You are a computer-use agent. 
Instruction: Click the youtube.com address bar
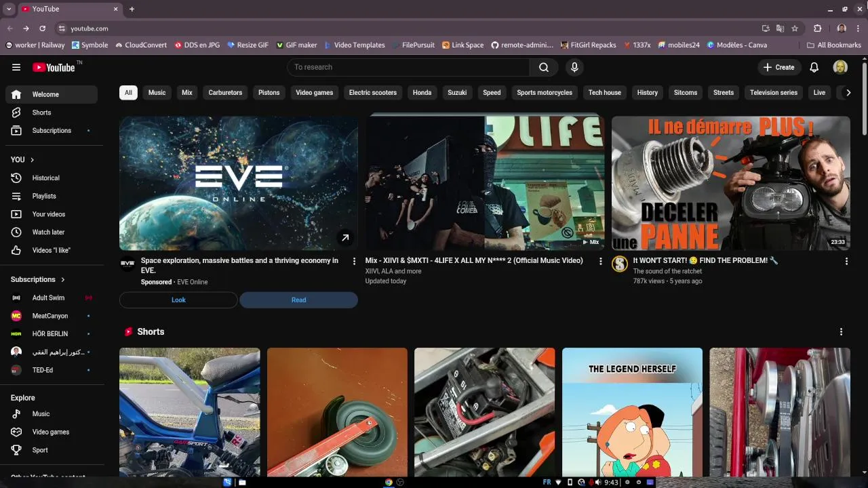pos(407,28)
